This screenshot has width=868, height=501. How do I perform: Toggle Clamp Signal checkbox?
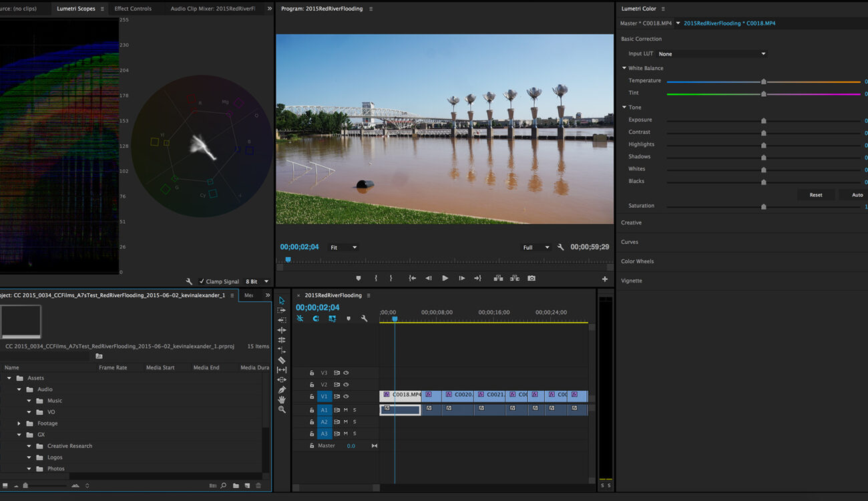(202, 282)
